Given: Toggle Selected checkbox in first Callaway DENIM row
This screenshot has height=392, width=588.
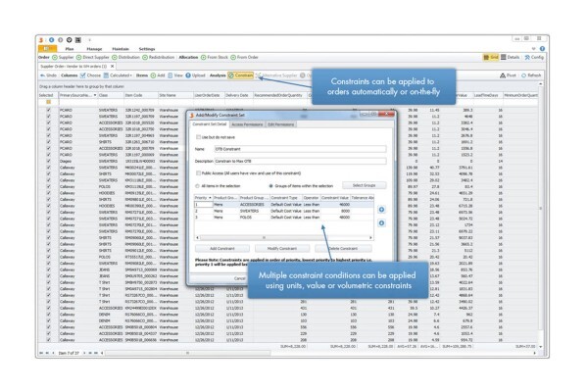Looking at the screenshot, I should (x=48, y=315).
